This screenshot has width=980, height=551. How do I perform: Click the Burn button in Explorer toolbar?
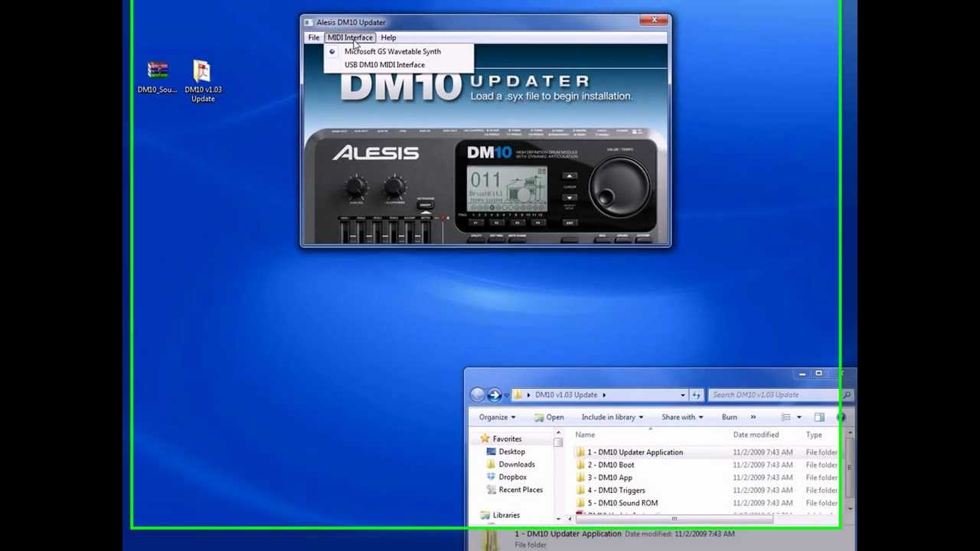pos(729,417)
